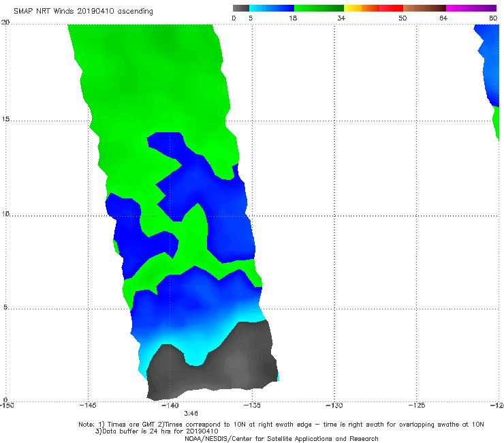Click the longitude label '-125'

click(417, 406)
